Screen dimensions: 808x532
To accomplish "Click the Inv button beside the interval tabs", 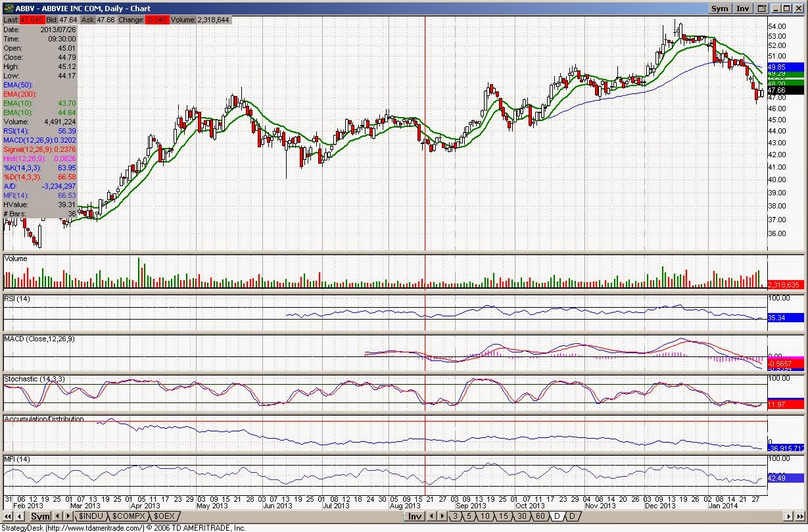I will coord(415,516).
